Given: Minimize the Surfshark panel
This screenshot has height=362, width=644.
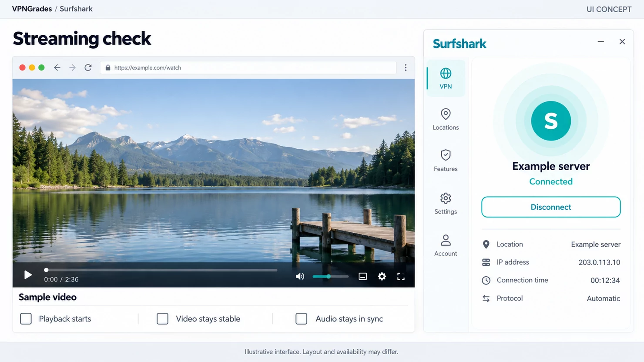Looking at the screenshot, I should tap(601, 42).
